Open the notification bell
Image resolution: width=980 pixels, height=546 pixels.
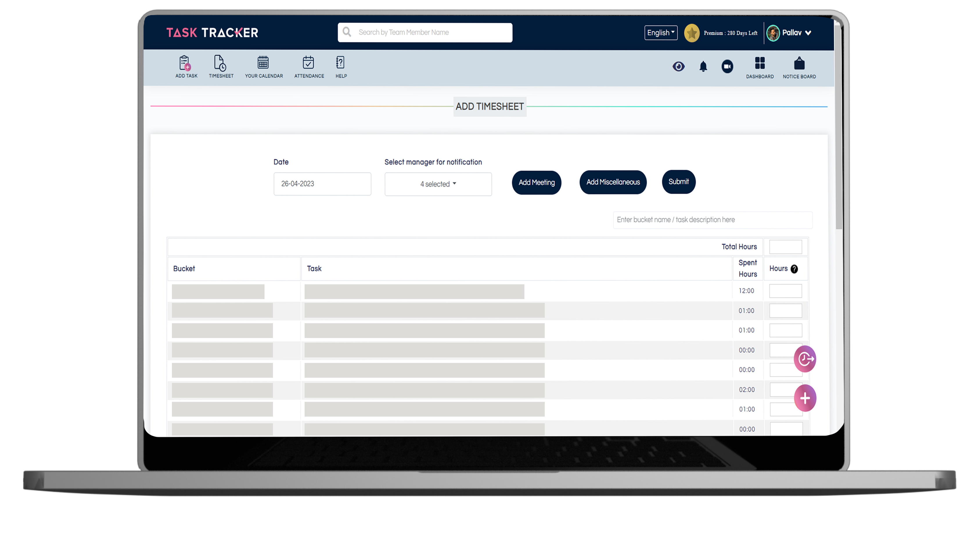[x=703, y=66]
